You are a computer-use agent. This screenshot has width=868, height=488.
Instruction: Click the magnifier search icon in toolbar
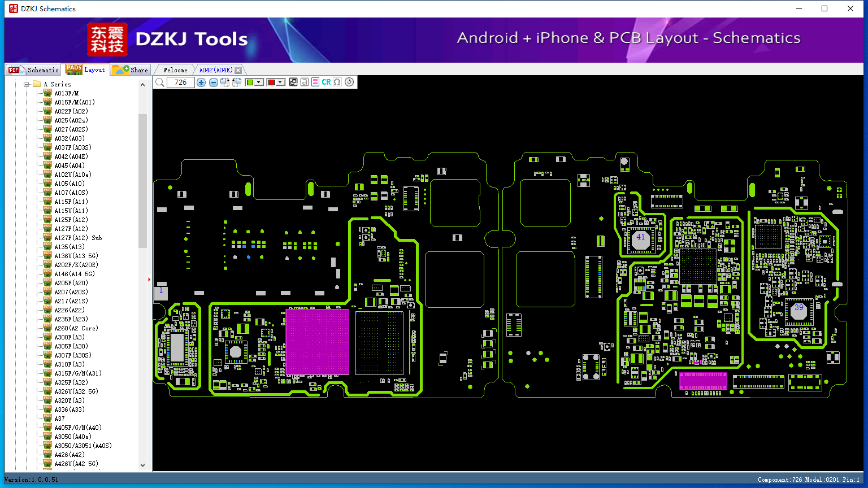[x=160, y=82]
